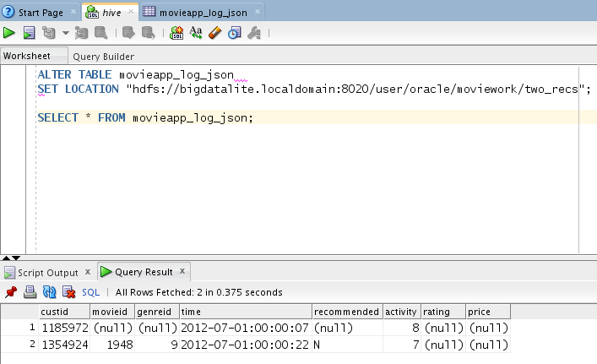Screen dimensions: 597x364
Task: Print the query result grid
Action: 30,292
